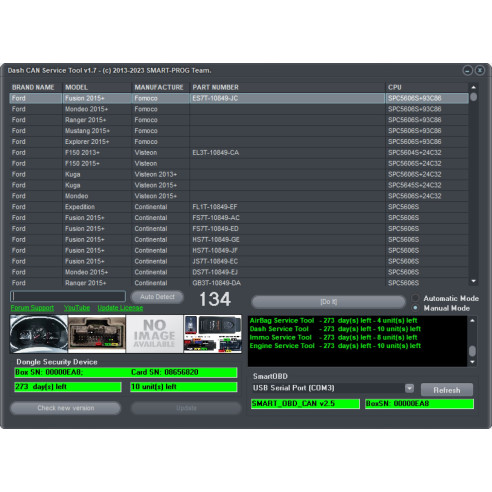Open the YouTube link
This screenshot has height=492, width=492.
[77, 308]
